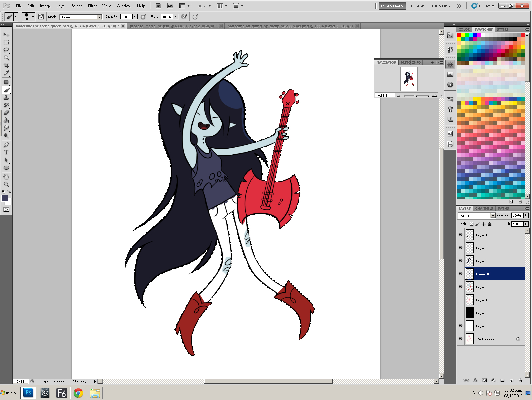The width and height of the screenshot is (532, 400).
Task: Select the Pen tool
Action: pyautogui.click(x=6, y=145)
